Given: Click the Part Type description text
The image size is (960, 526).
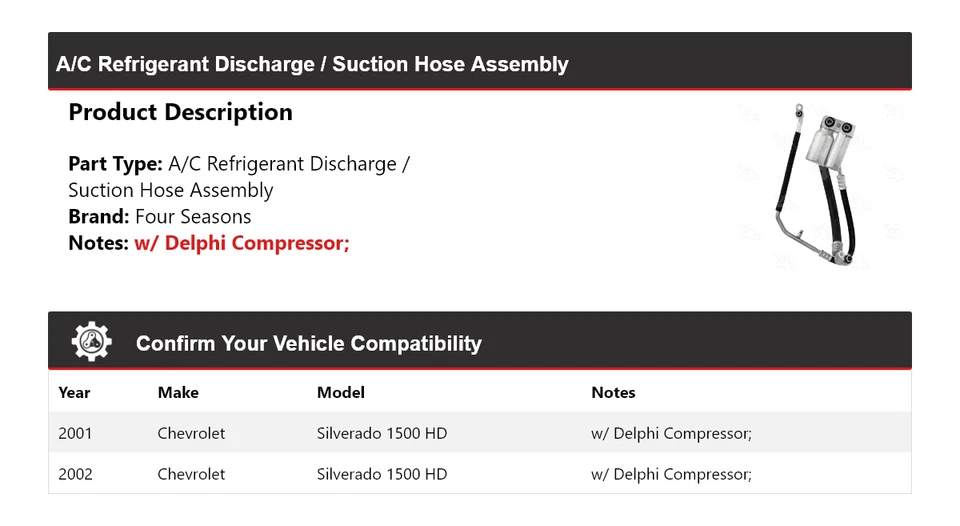Looking at the screenshot, I should (239, 177).
